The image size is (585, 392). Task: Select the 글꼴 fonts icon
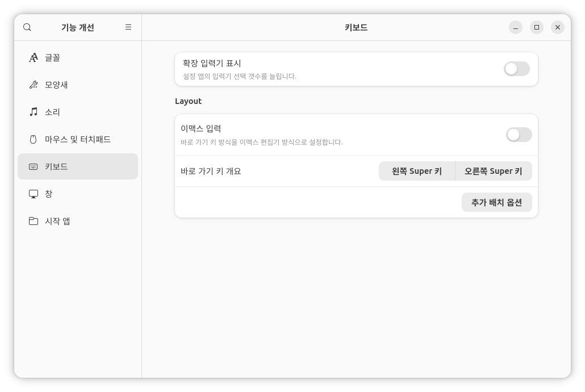[x=34, y=57]
